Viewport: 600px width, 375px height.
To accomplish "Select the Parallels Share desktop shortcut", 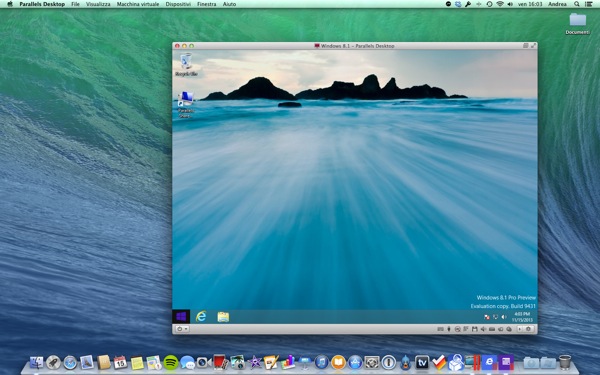I will 186,104.
